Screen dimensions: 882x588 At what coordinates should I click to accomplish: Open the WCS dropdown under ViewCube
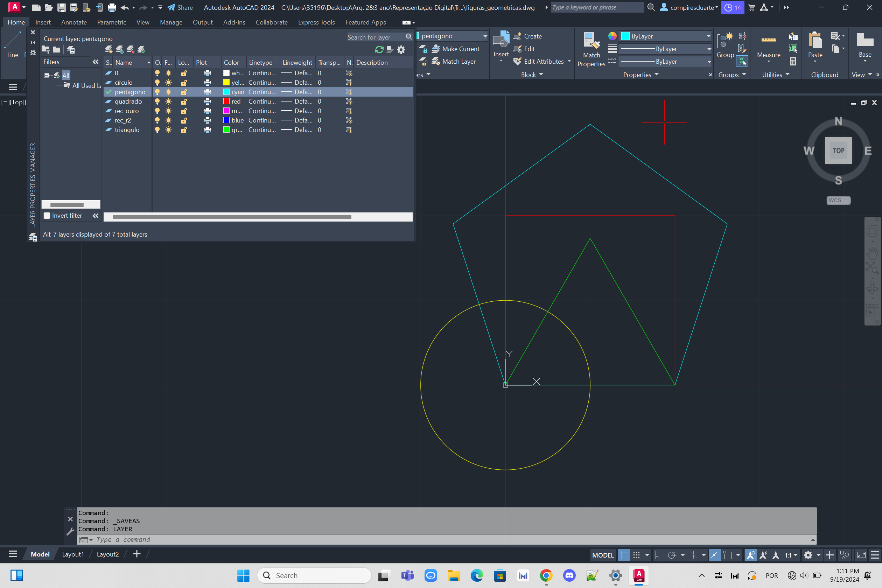click(x=838, y=200)
